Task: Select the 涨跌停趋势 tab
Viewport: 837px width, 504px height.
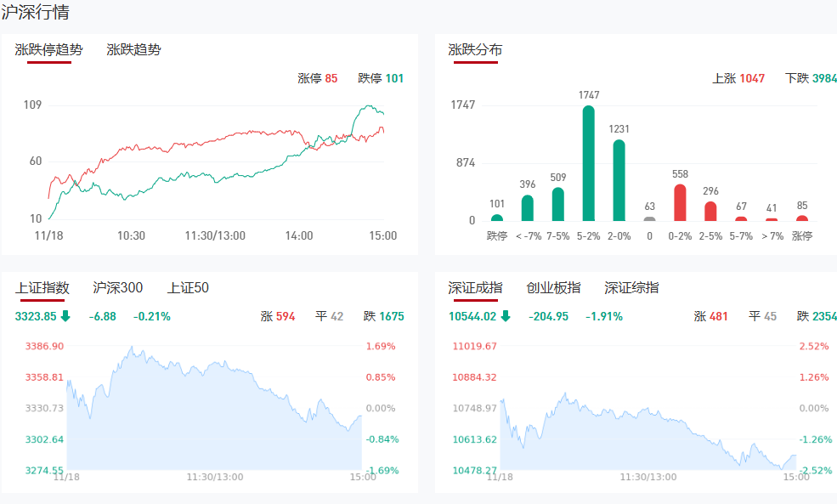Action: click(x=49, y=49)
